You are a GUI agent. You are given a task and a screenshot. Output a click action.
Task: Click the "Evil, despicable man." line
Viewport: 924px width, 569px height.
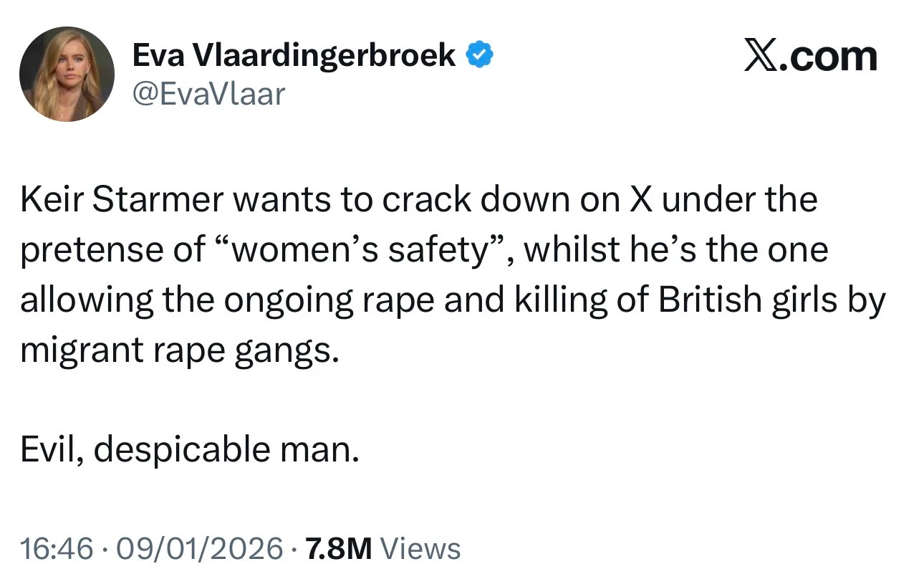pos(189,449)
